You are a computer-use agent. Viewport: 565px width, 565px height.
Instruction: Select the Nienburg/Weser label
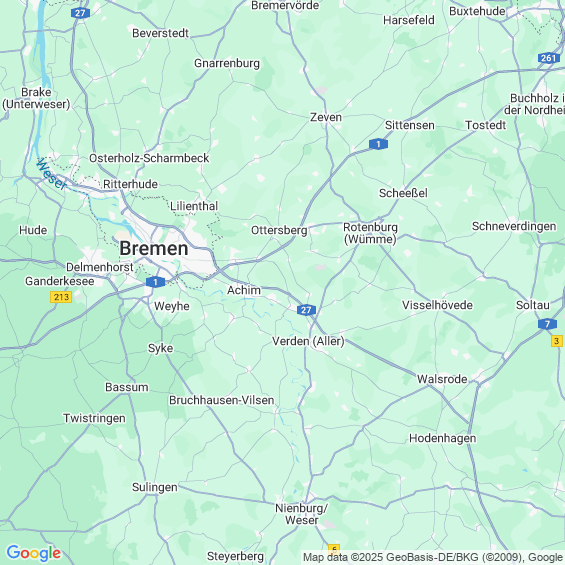302,514
